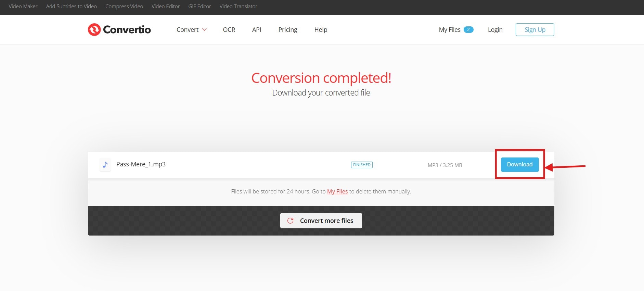This screenshot has height=291, width=644.
Task: Go to the API page
Action: click(257, 30)
